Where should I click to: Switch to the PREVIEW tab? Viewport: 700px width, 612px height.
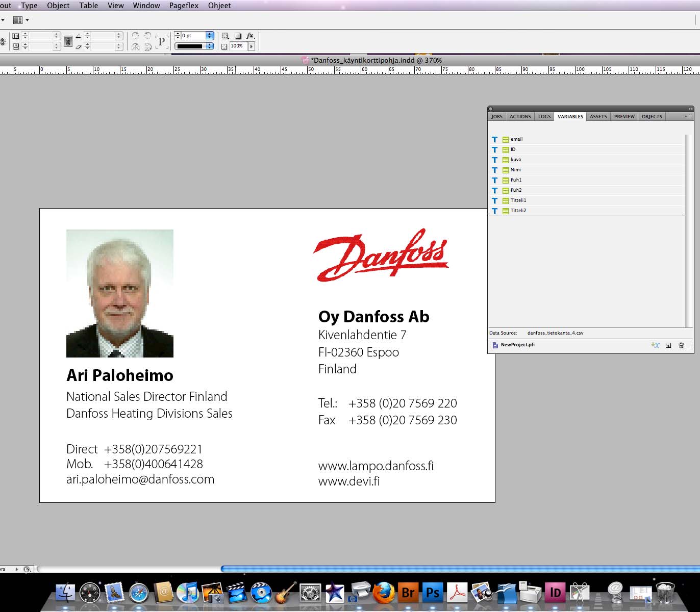click(x=624, y=116)
